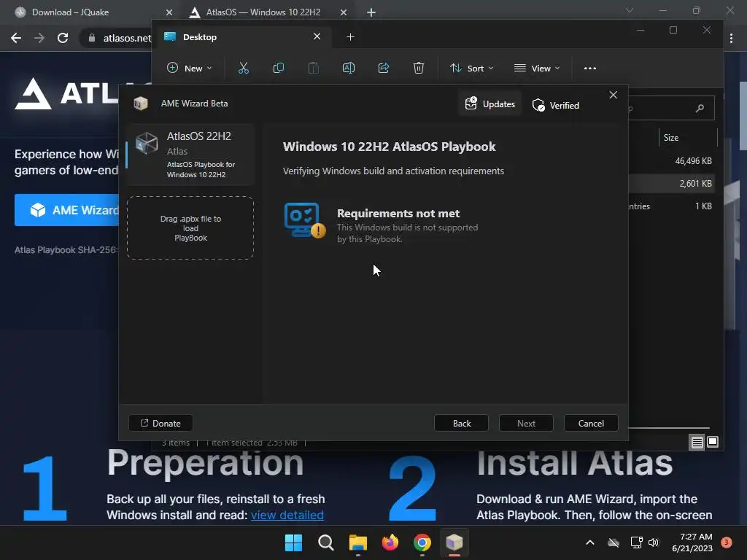The width and height of the screenshot is (747, 560).
Task: Open Chrome from the taskbar
Action: coord(422,542)
